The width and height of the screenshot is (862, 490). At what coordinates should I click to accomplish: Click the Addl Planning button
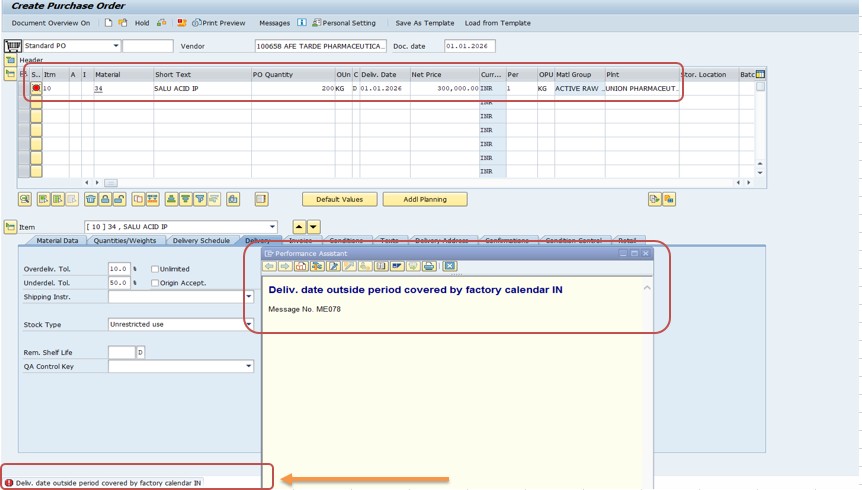click(424, 199)
